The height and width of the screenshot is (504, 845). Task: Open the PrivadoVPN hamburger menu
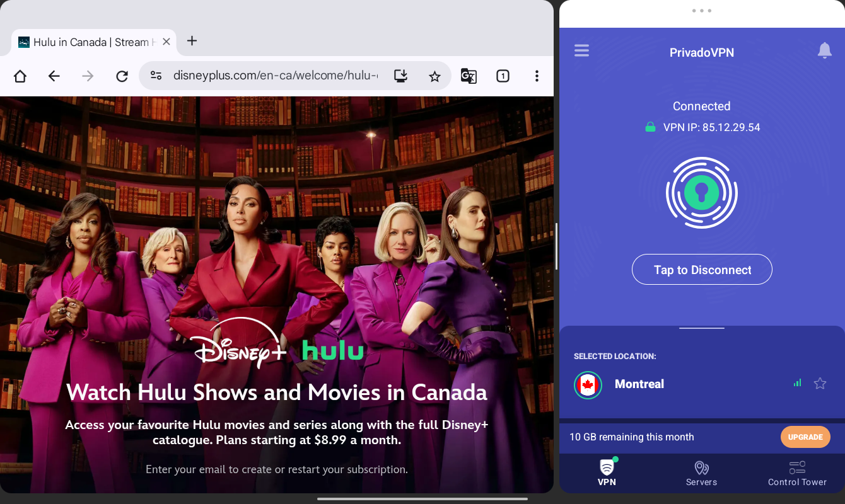click(581, 50)
